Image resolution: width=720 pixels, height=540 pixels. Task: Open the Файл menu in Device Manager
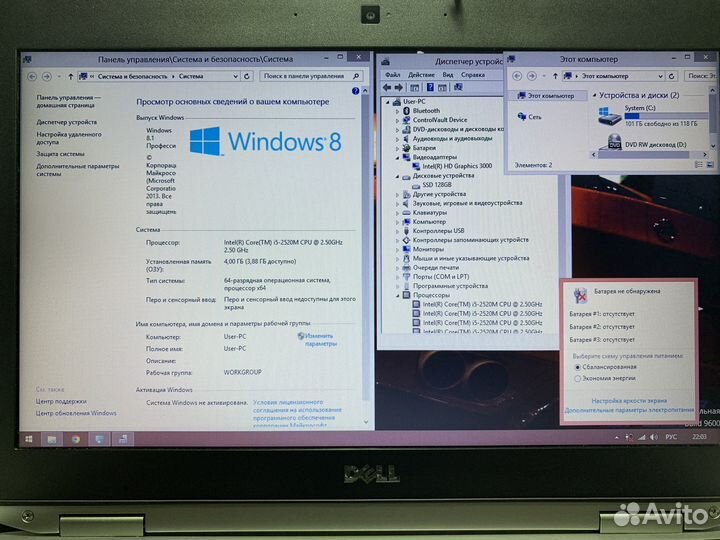[x=392, y=75]
